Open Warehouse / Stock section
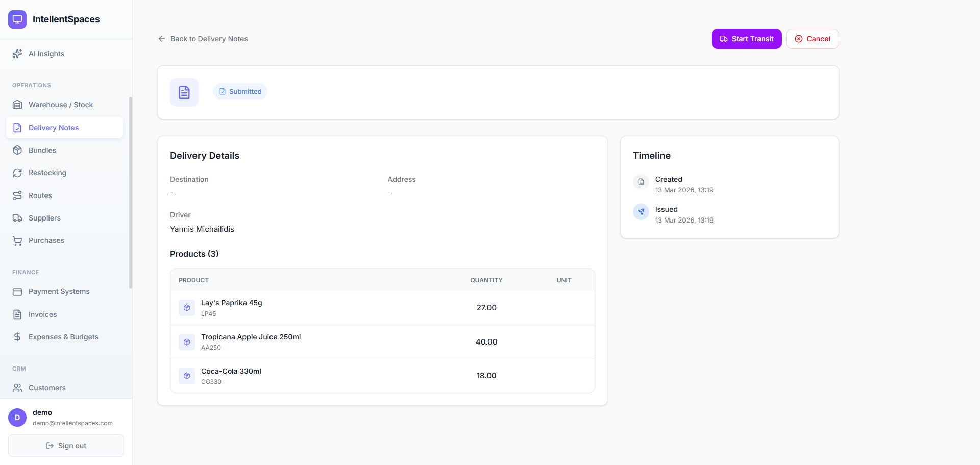This screenshot has width=980, height=465. coord(64,105)
